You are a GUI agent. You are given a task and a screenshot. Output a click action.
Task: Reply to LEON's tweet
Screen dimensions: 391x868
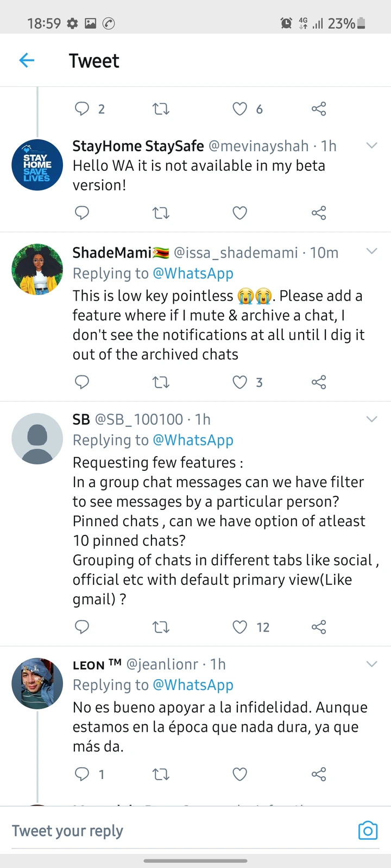pos(81,774)
